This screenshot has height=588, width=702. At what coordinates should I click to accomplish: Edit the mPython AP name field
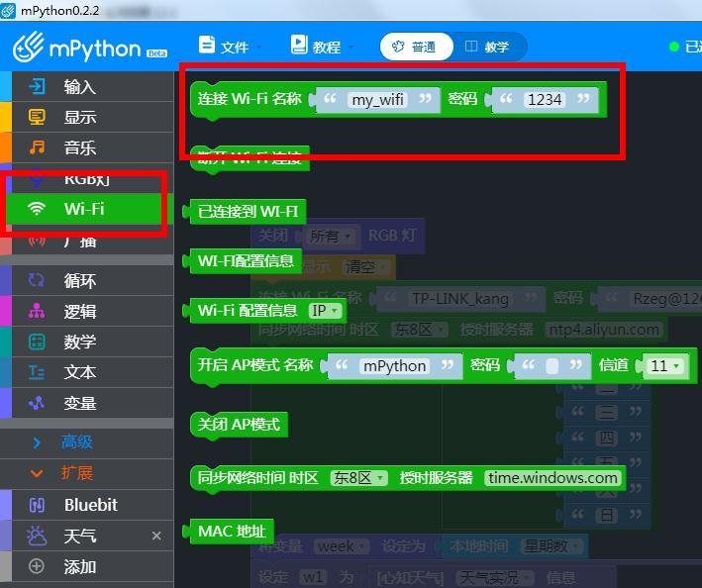pos(394,366)
